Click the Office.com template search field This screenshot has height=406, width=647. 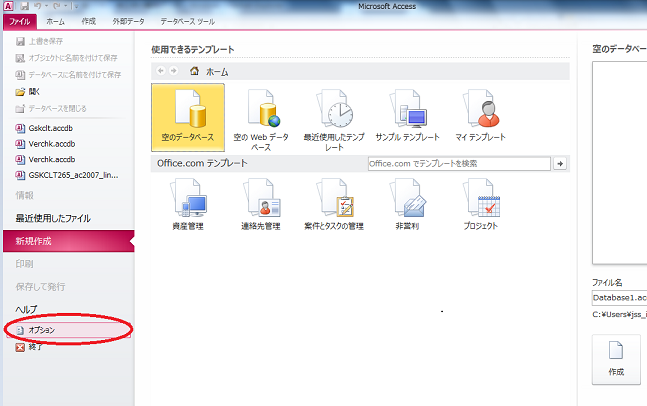coord(459,163)
